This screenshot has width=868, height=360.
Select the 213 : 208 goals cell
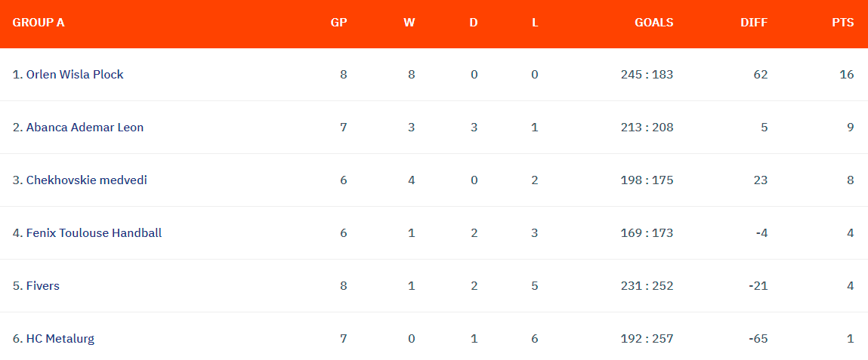click(x=647, y=128)
